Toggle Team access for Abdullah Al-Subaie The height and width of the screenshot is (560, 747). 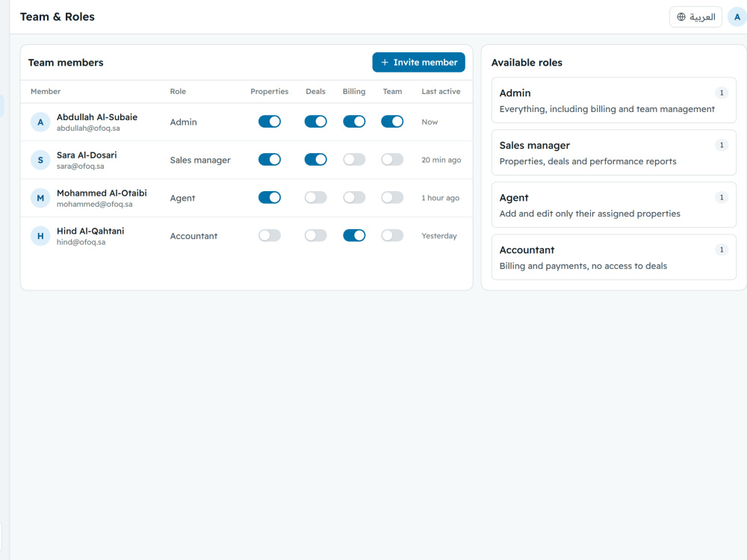(393, 122)
